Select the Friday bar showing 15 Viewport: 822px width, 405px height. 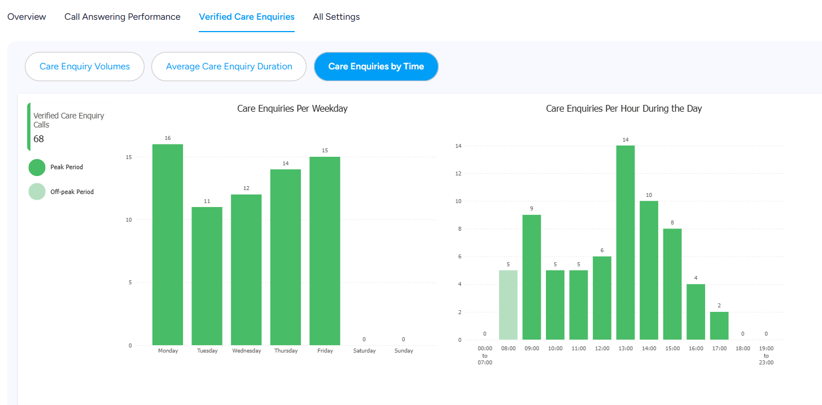pyautogui.click(x=325, y=251)
